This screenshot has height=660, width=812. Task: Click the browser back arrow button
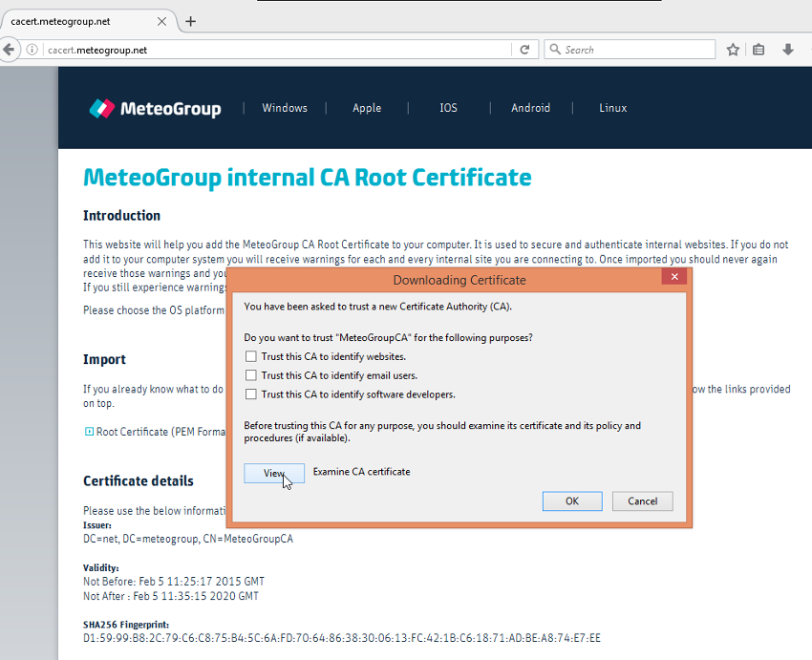[9, 50]
